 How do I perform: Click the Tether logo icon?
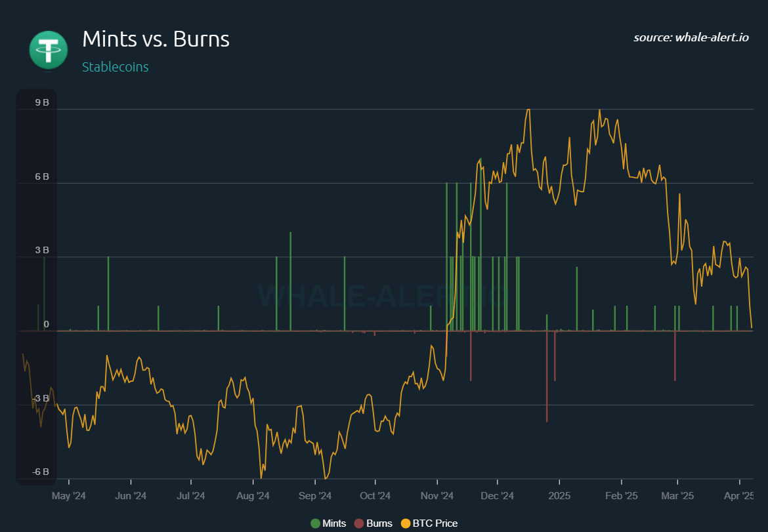(48, 50)
